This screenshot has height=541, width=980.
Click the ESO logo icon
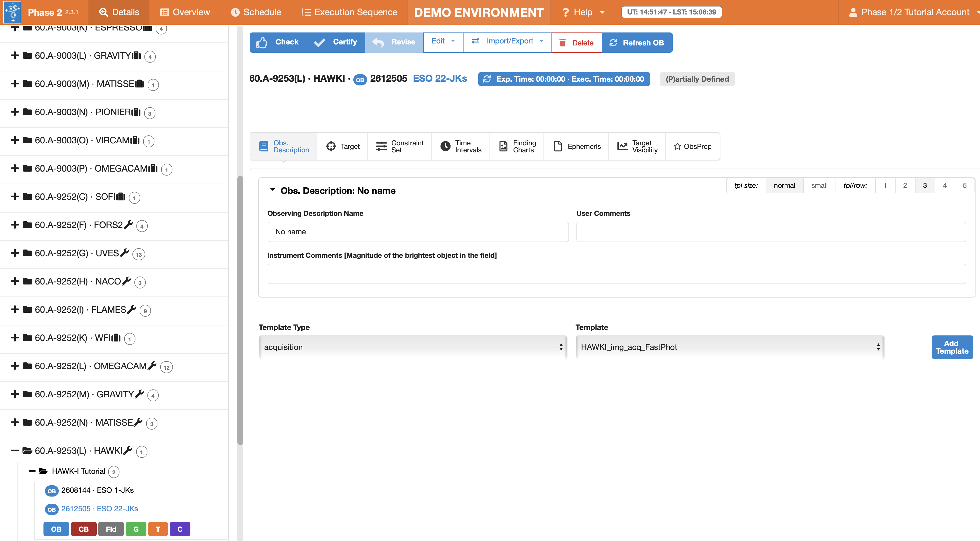click(x=12, y=12)
